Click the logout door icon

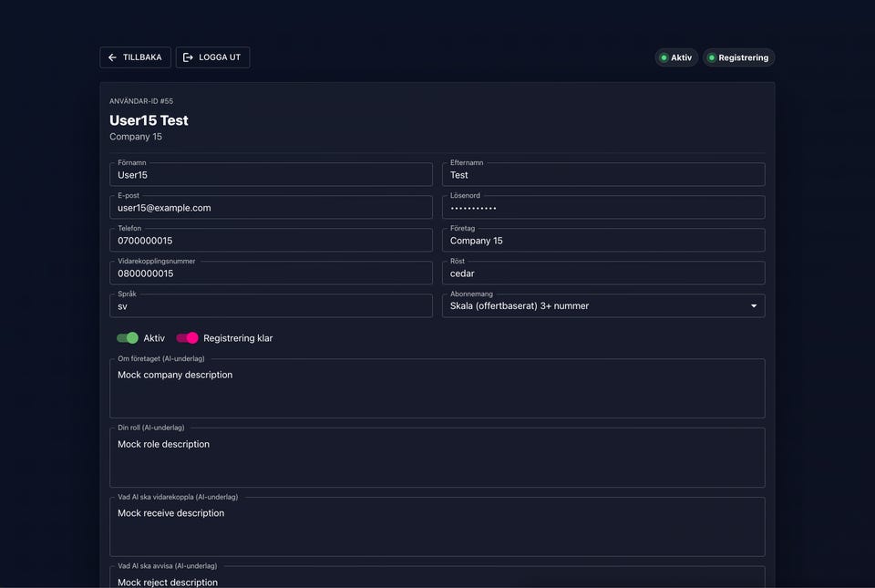[188, 57]
